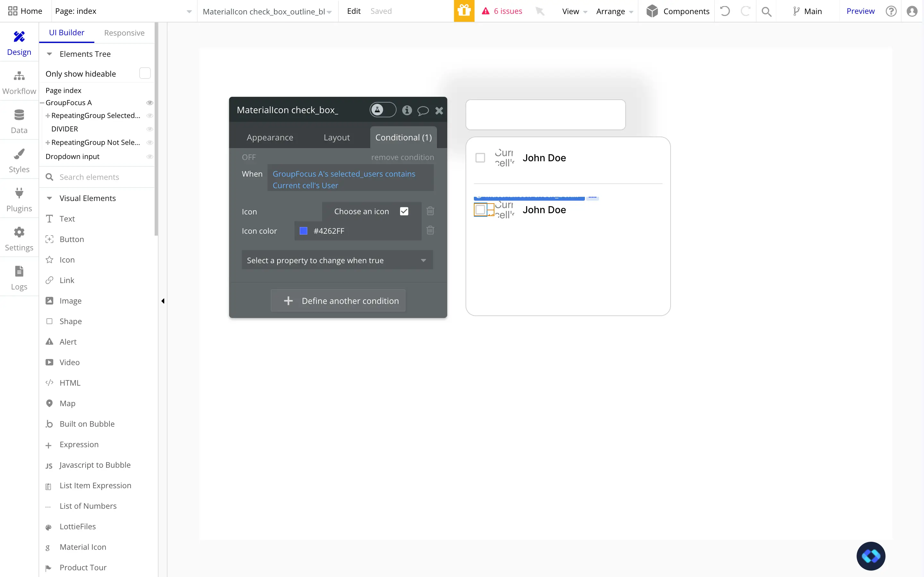Screen dimensions: 924x577
Task: Click the info icon in property editor
Action: (x=406, y=110)
